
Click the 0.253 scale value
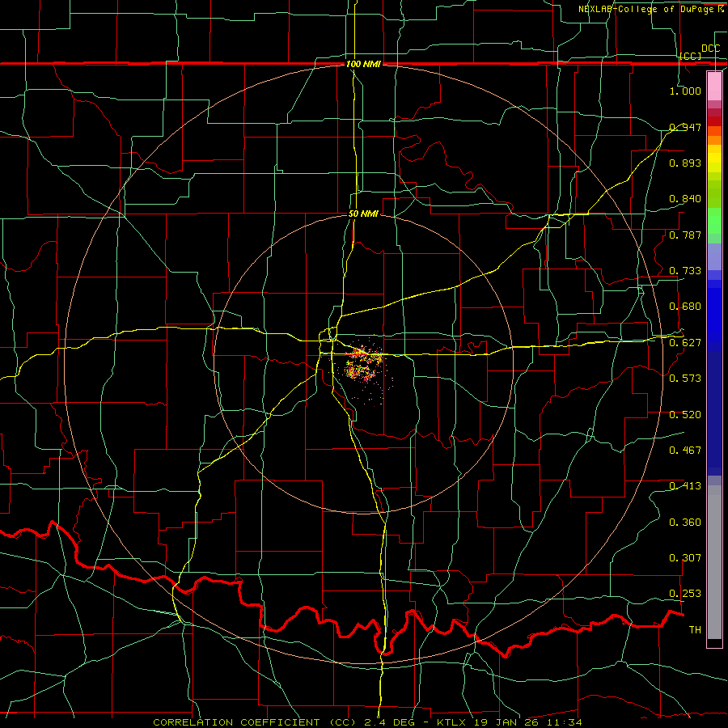pos(685,594)
